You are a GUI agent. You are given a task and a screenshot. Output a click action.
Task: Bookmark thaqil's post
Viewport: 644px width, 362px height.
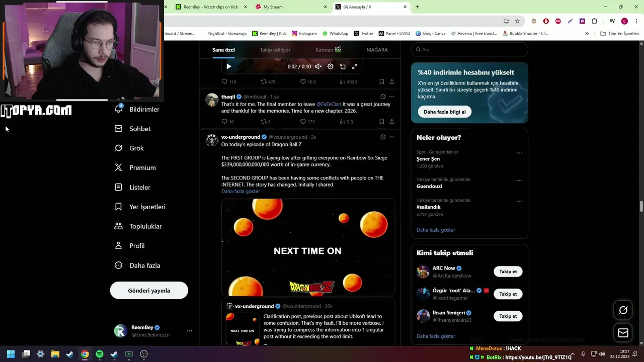click(381, 122)
